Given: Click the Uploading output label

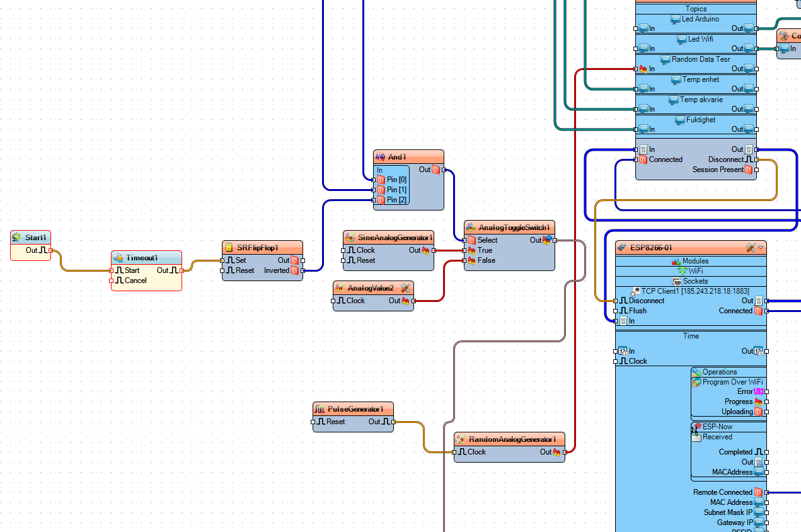Looking at the screenshot, I should click(737, 412).
